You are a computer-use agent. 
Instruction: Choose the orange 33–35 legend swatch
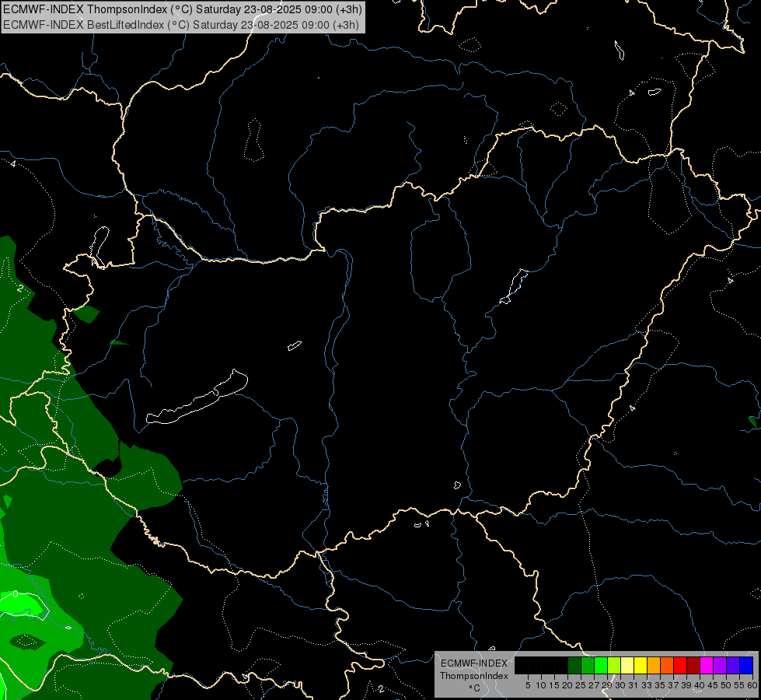(654, 665)
